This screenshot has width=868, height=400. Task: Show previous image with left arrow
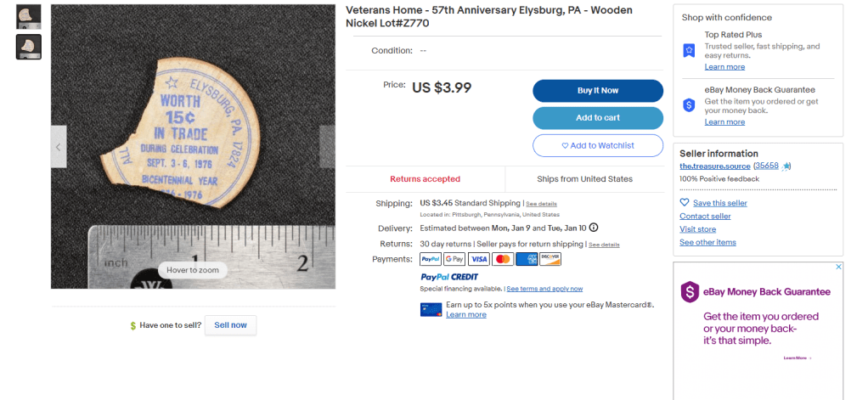point(59,147)
